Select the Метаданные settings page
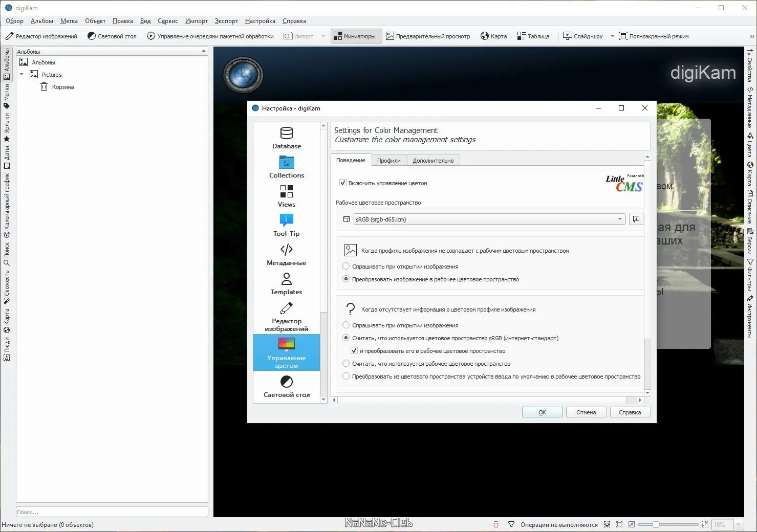The image size is (757, 532). (x=287, y=254)
